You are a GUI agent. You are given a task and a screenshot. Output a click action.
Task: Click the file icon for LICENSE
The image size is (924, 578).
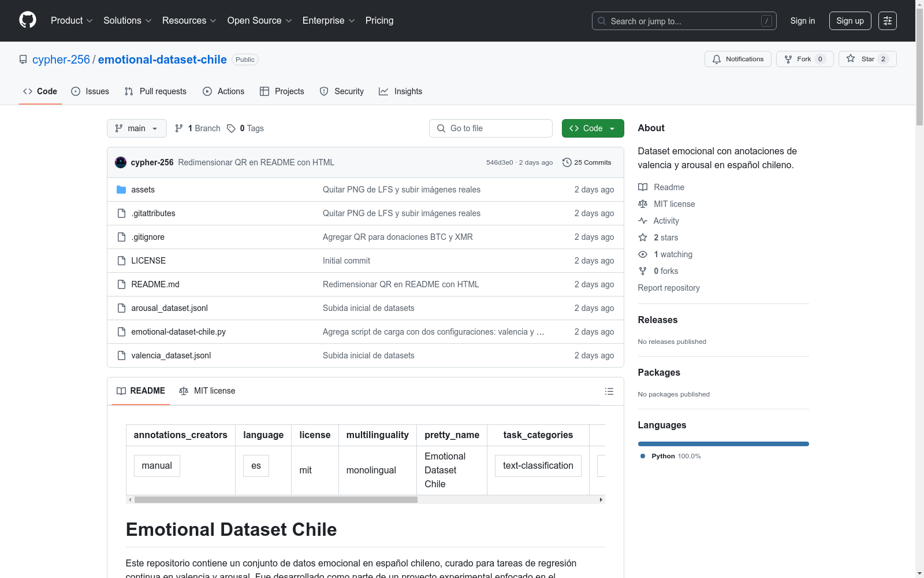121,261
